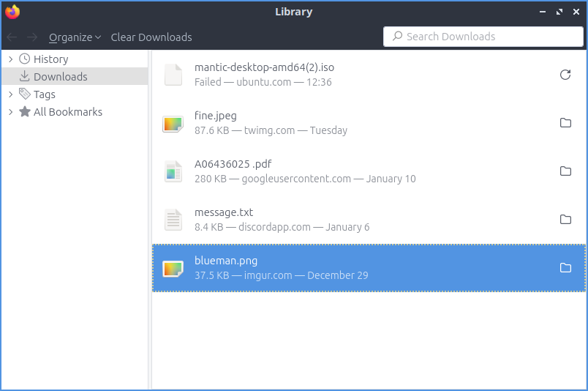Show fine.jpeg in its containing folder
Viewport: 588px width, 391px height.
pyautogui.click(x=565, y=123)
